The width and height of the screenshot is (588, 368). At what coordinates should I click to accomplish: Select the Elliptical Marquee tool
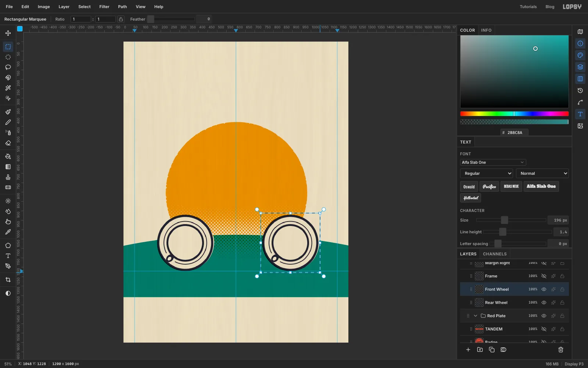tap(8, 57)
